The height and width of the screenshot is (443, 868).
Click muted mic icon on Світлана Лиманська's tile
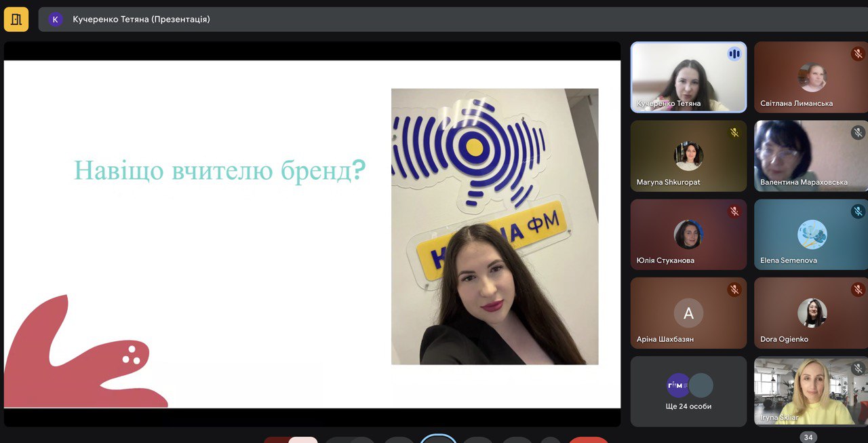(x=858, y=54)
